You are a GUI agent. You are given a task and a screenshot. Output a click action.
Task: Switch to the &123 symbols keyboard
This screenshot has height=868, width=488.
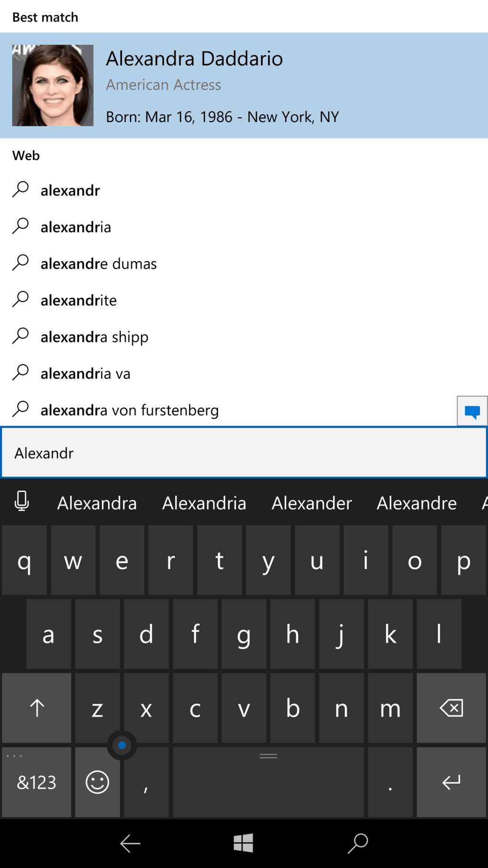37,782
